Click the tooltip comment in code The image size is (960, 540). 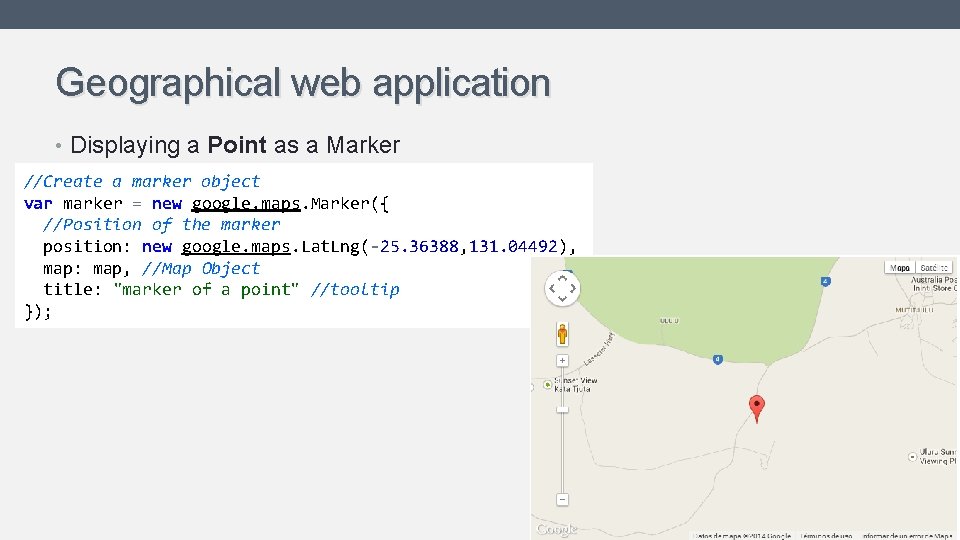point(354,289)
